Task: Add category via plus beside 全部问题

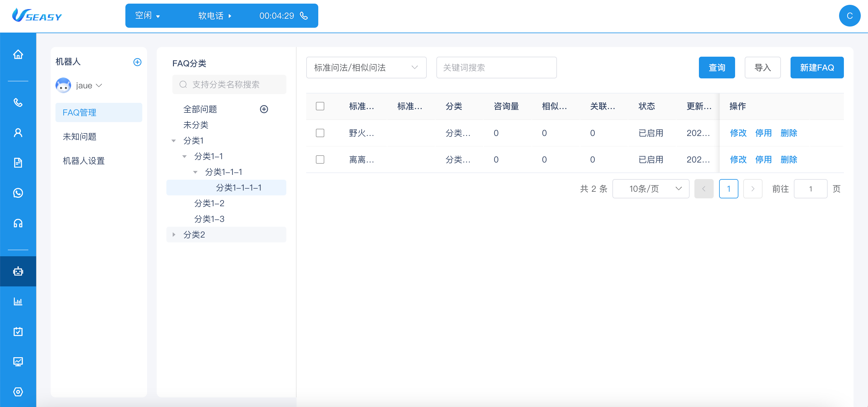Action: [264, 109]
